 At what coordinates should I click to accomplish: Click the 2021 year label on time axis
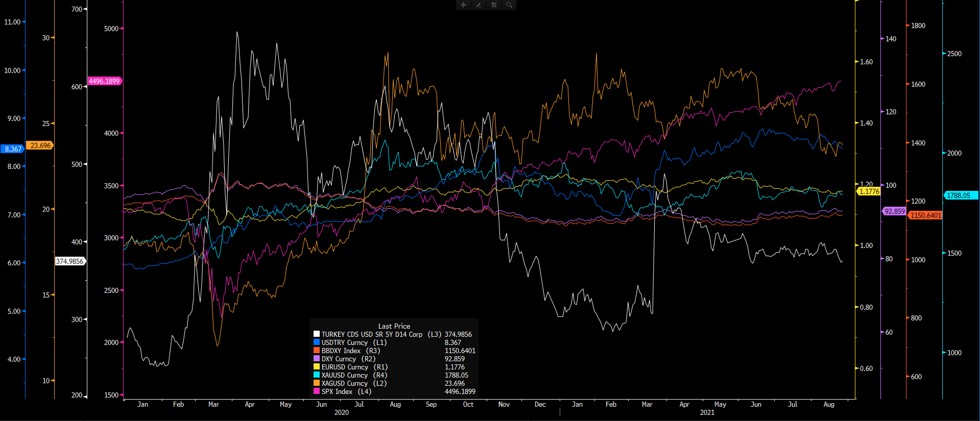click(x=707, y=412)
